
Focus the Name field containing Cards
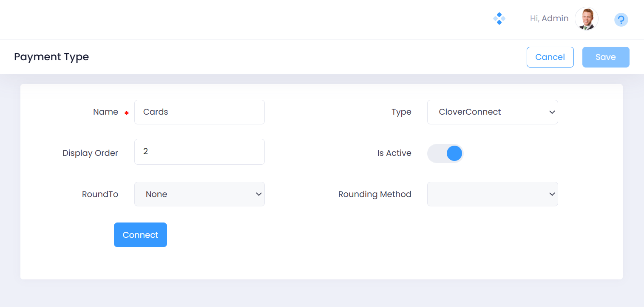(x=199, y=112)
